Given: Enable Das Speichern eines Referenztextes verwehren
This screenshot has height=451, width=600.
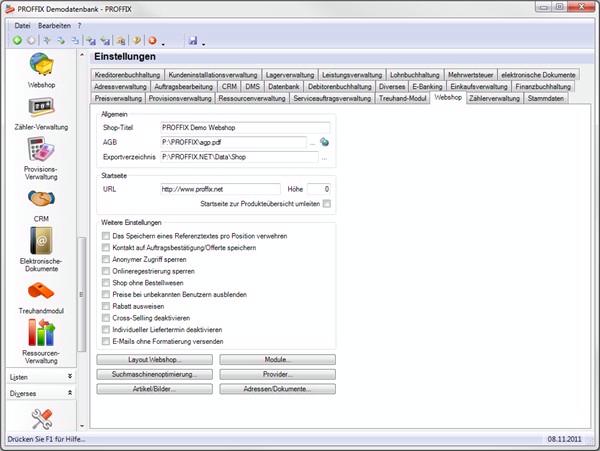Looking at the screenshot, I should (x=106, y=236).
